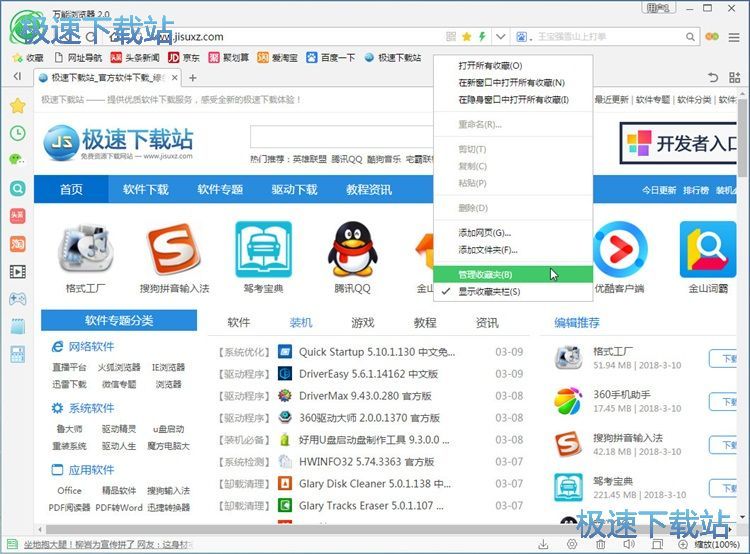Open notepad icon in sidebar
The image size is (750, 554).
[x=18, y=327]
